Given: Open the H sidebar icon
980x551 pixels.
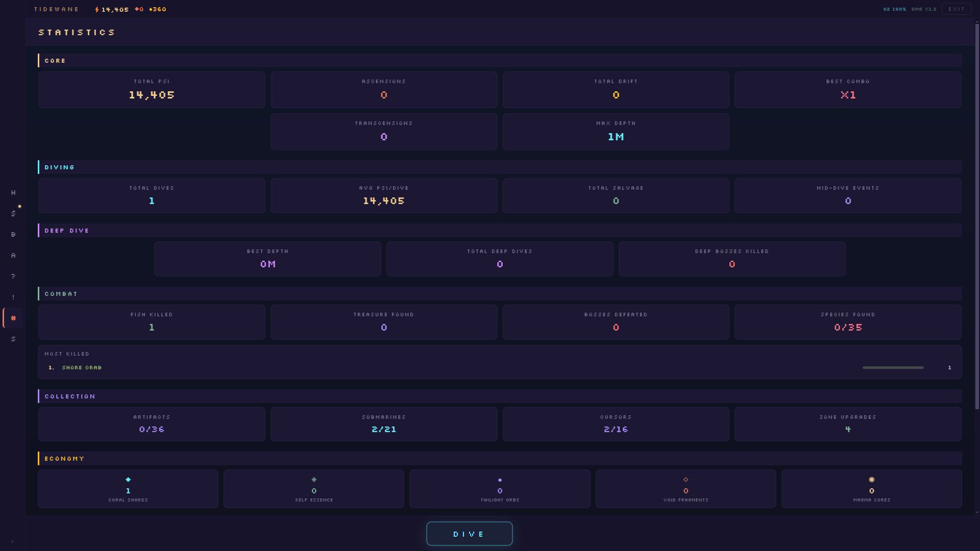Looking at the screenshot, I should 13,193.
